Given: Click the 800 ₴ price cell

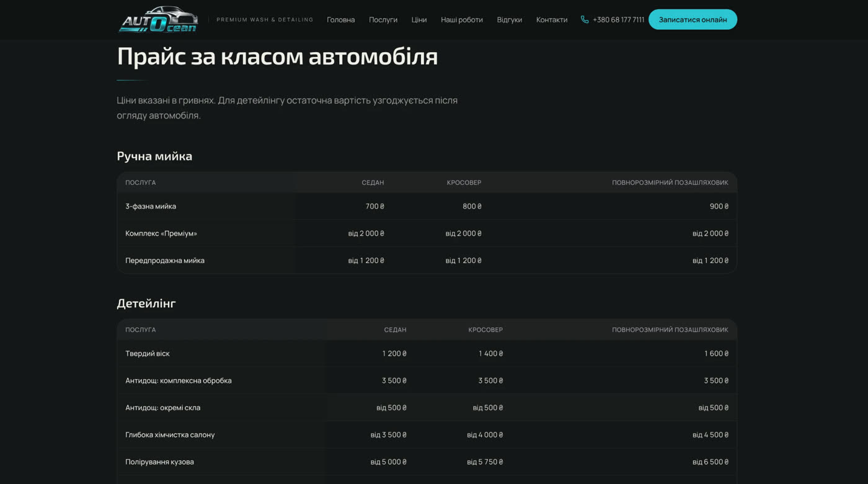Looking at the screenshot, I should click(x=472, y=206).
